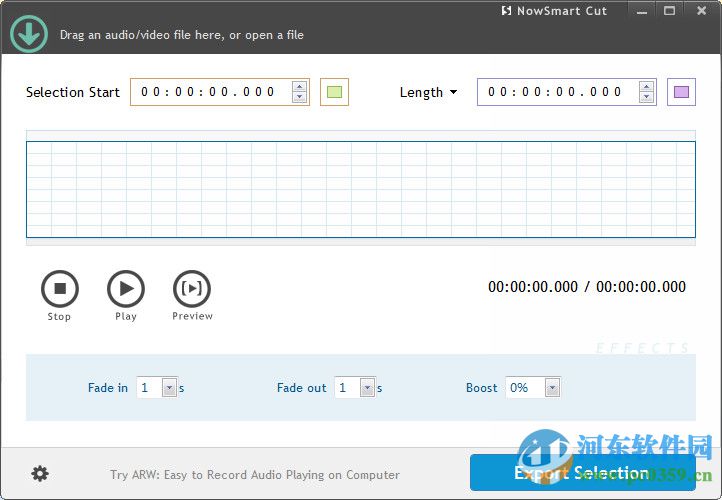Decrease Selection Start with down spinner arrow

(x=299, y=97)
